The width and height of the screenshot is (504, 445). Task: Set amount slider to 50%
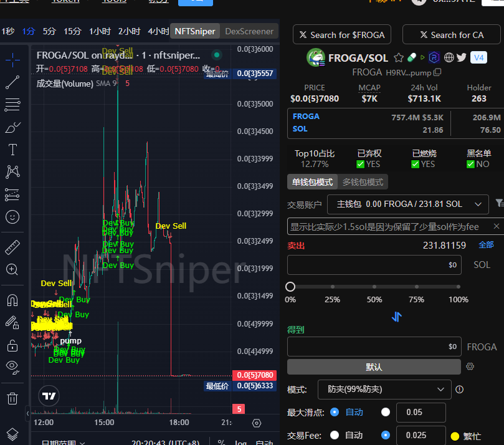[374, 287]
